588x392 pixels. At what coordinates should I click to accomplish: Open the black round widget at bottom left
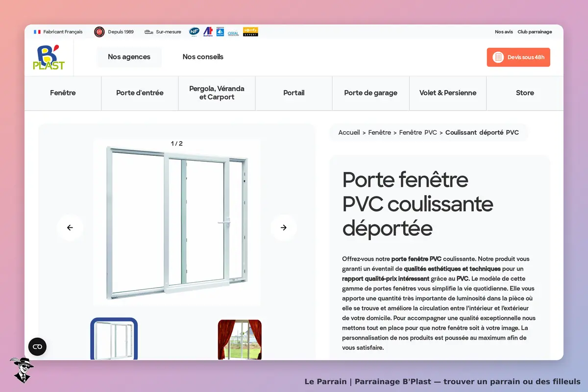click(37, 347)
